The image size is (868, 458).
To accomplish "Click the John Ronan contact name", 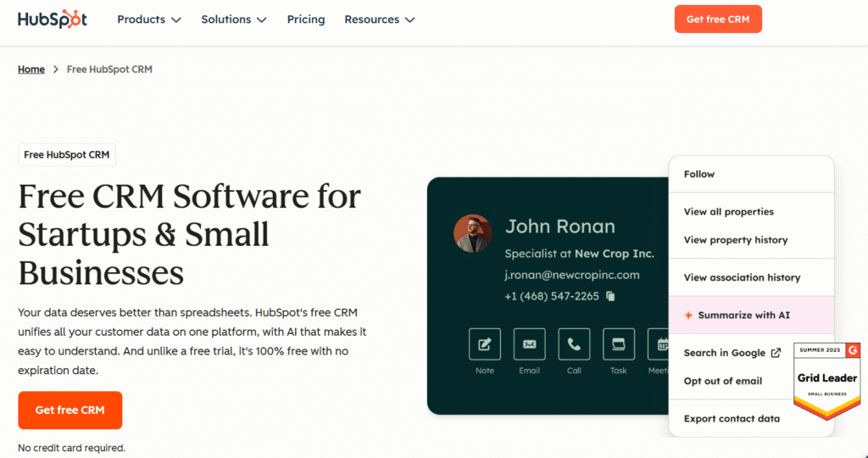I will (x=559, y=226).
